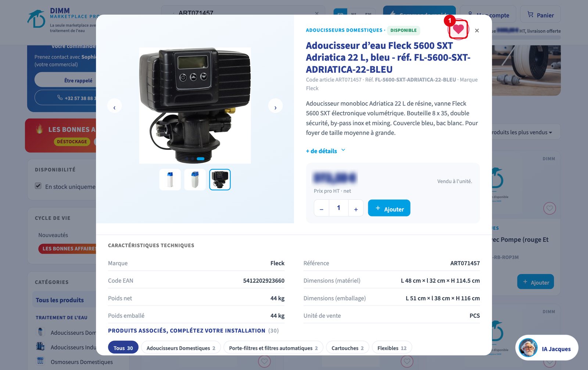
Task: Add softener to cart with Ajouter
Action: (x=389, y=208)
